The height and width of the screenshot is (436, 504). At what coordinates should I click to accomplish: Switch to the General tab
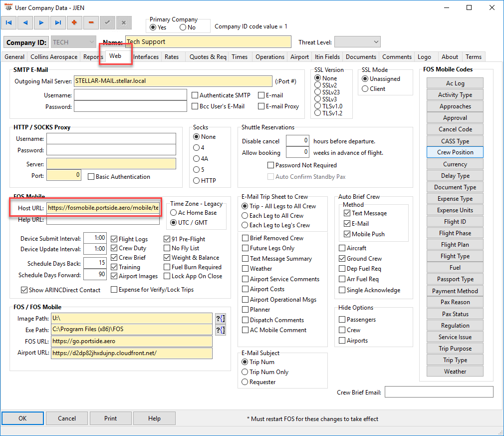tap(14, 56)
